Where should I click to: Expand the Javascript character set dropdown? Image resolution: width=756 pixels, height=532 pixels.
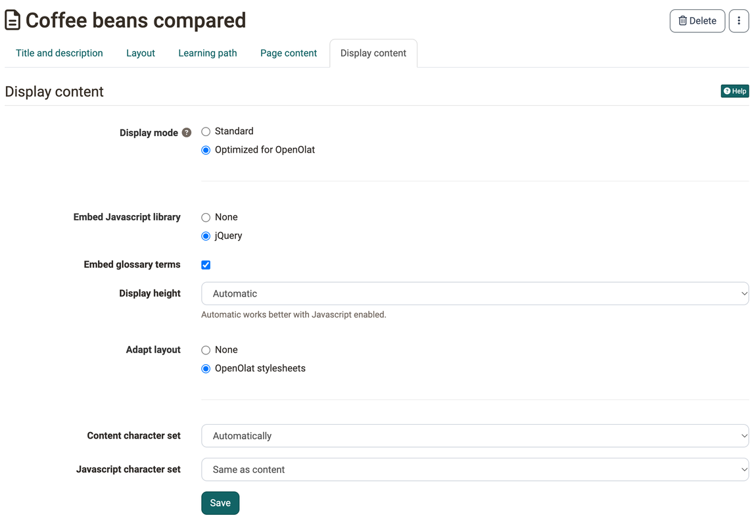coord(475,470)
